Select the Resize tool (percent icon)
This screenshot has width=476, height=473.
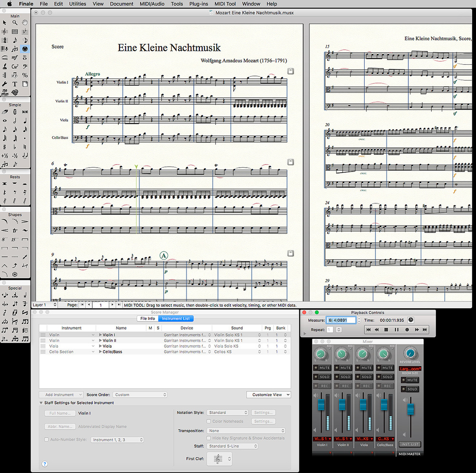pyautogui.click(x=25, y=75)
